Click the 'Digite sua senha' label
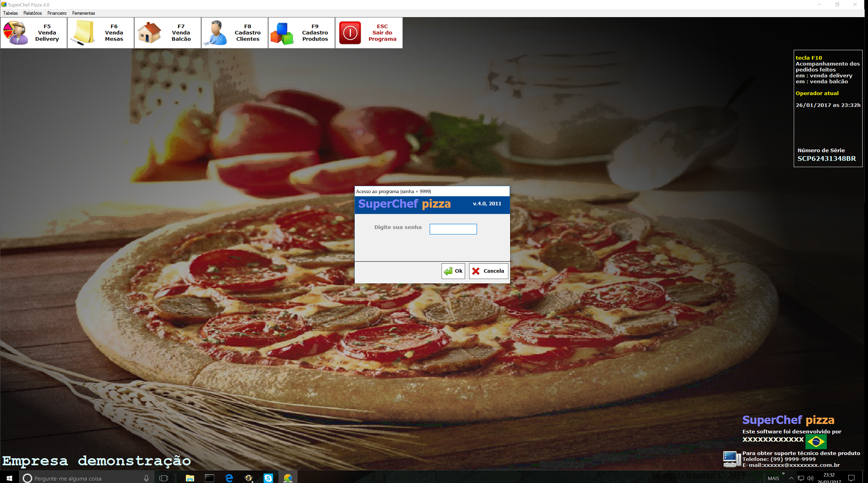The image size is (868, 483). tap(398, 227)
